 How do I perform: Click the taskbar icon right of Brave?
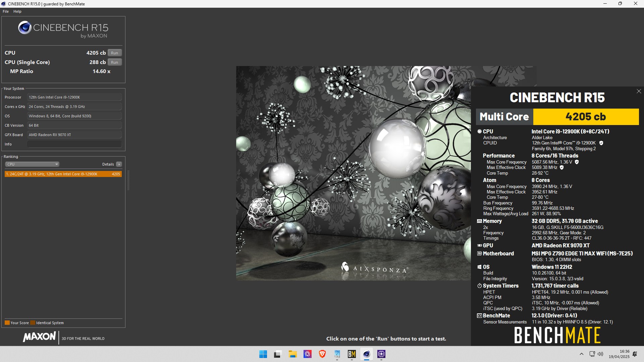(337, 354)
